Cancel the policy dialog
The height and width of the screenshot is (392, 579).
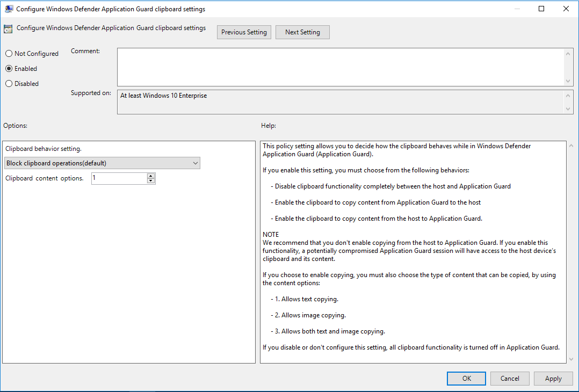coord(510,379)
